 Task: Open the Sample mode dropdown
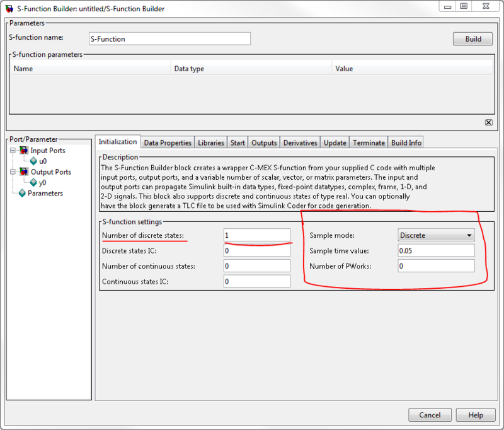(436, 235)
